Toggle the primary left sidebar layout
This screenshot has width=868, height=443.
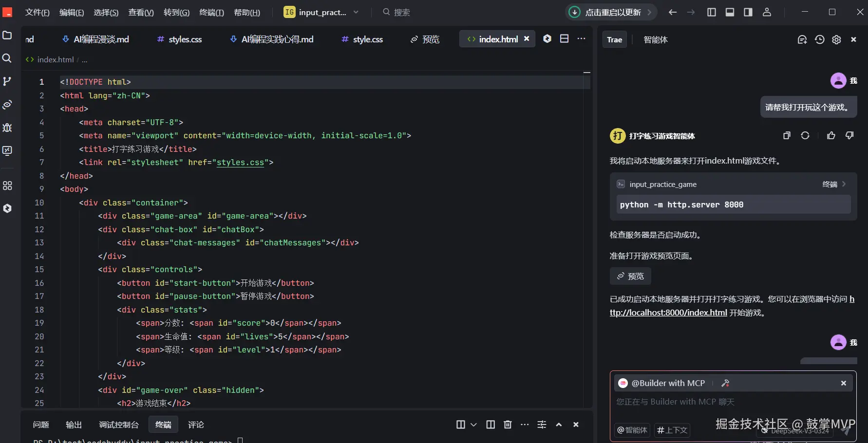point(711,12)
